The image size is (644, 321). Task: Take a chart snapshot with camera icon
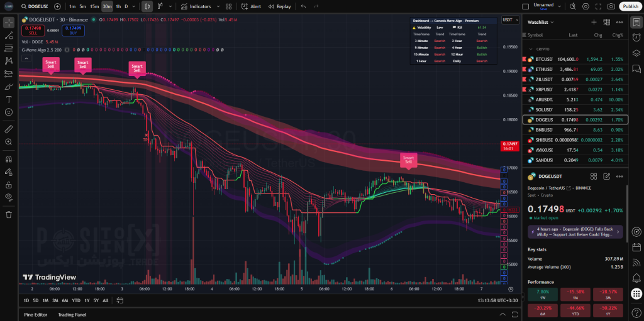coord(611,6)
